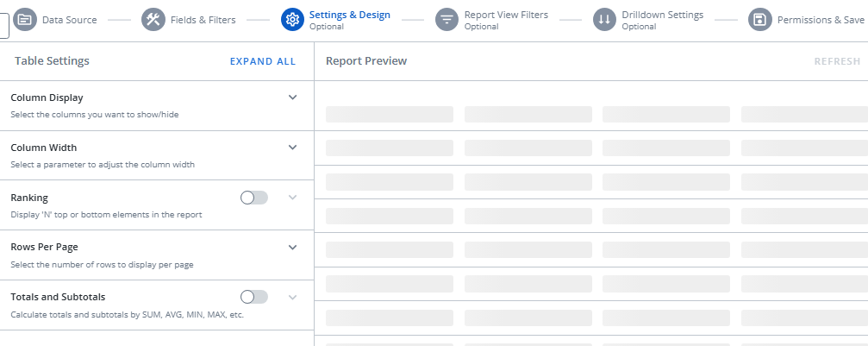The image size is (868, 346).
Task: Click the Expand All link
Action: 262,61
